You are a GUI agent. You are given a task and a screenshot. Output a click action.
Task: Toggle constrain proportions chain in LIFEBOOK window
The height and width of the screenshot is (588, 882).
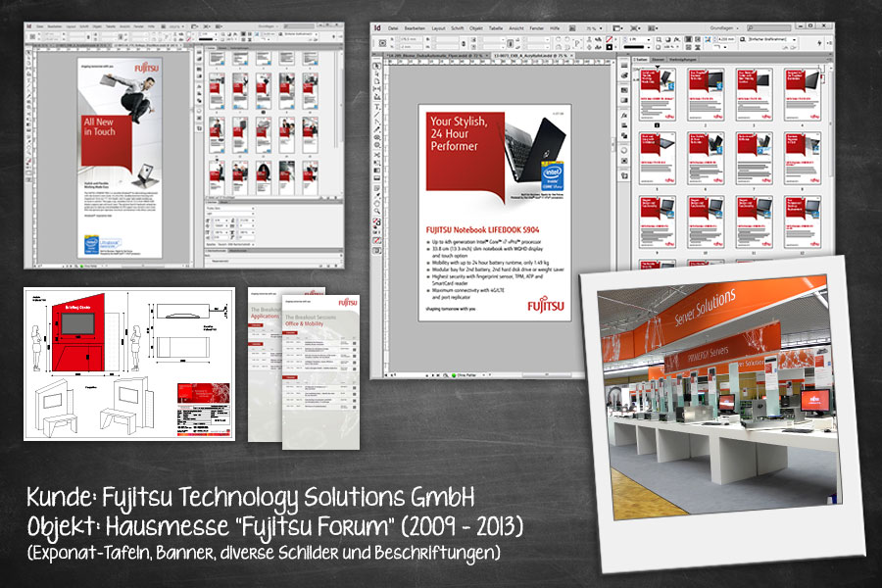464,43
